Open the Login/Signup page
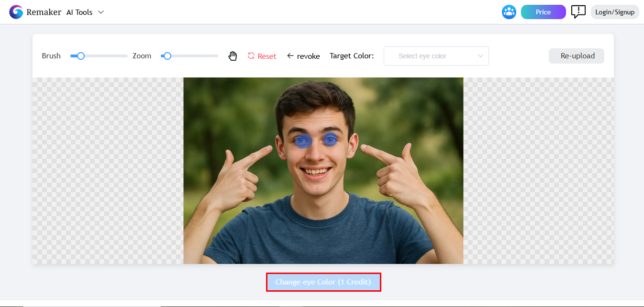Screen dimensions: 644x307 615,11
